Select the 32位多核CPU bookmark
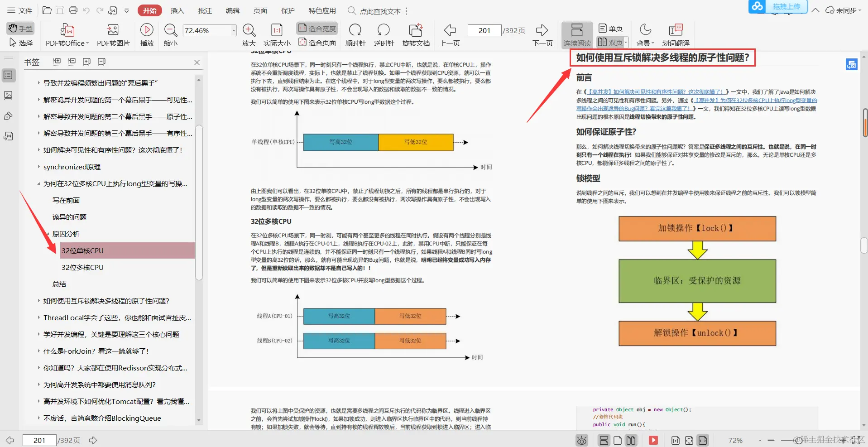The image size is (868, 447). 82,267
